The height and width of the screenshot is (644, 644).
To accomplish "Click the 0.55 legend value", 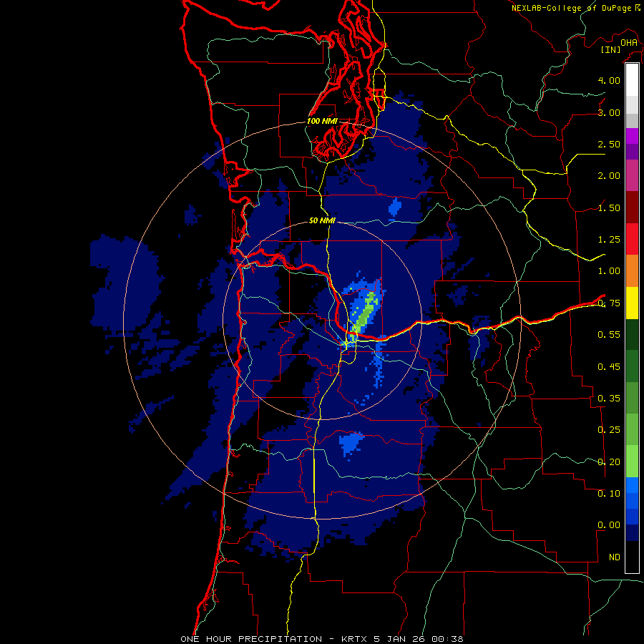I will click(x=609, y=335).
